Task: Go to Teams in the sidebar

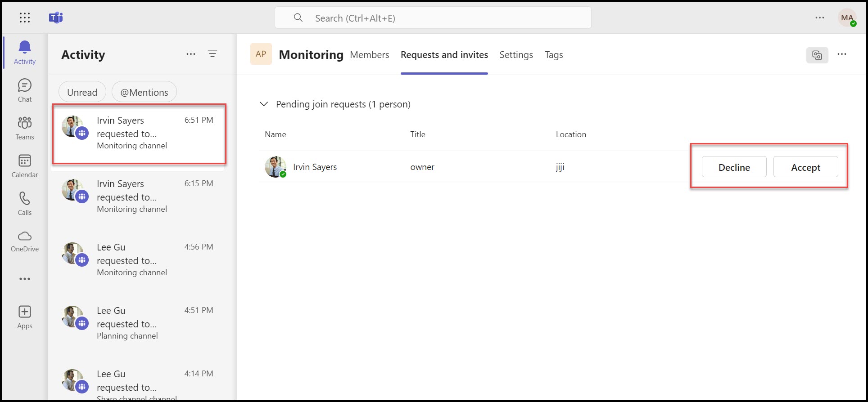Action: point(24,128)
